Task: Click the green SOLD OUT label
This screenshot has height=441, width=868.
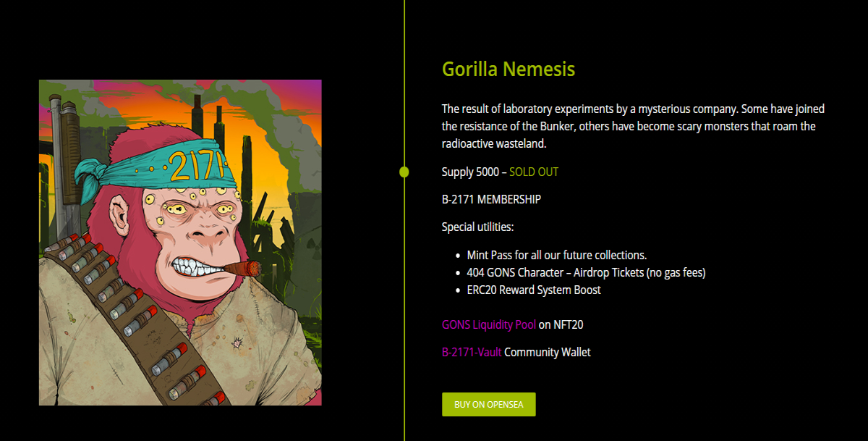Action: click(x=534, y=172)
